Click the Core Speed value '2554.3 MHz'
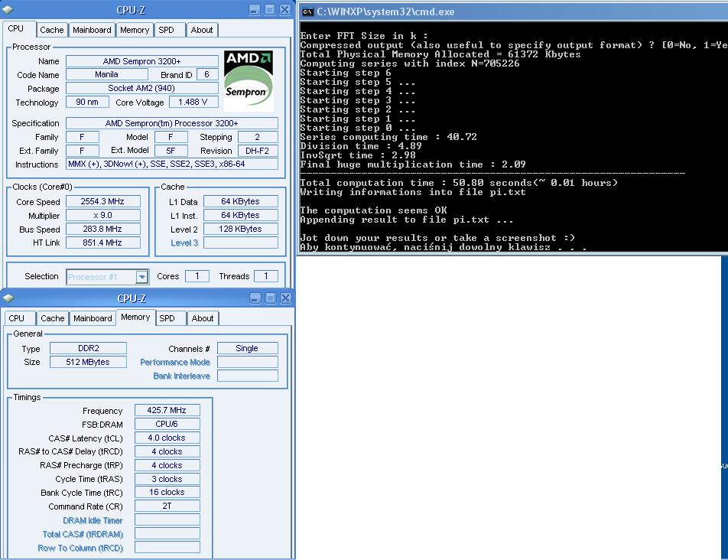This screenshot has width=728, height=560. (x=102, y=201)
